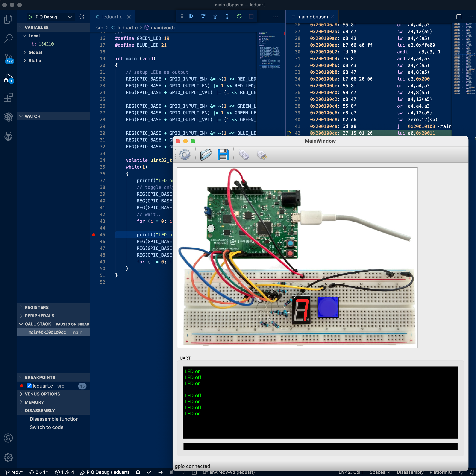The width and height of the screenshot is (476, 476).
Task: Close the main.dbgasm tab
Action: [332, 17]
